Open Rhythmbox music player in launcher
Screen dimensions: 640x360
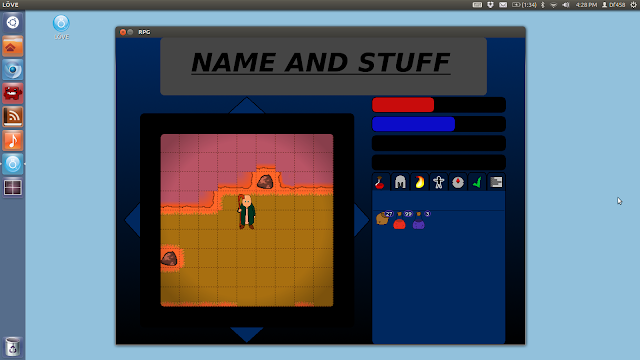13,140
